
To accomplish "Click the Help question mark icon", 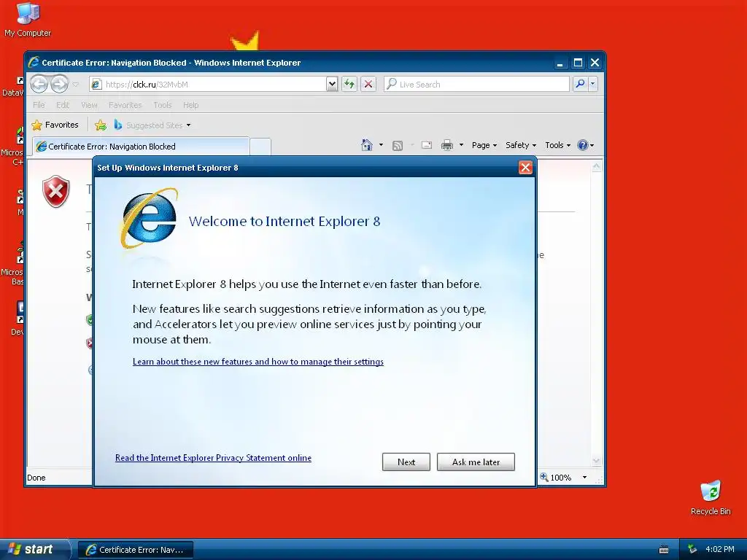I will click(x=582, y=145).
